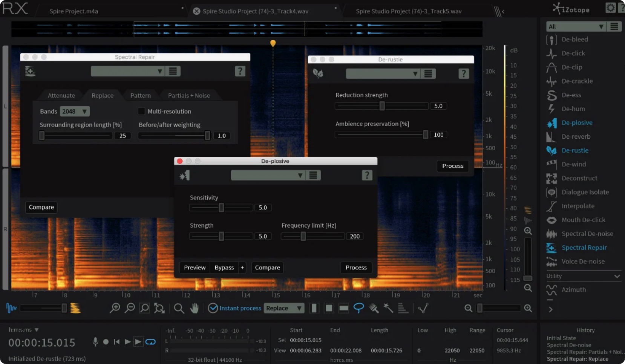Open the Spectral Repair help
This screenshot has width=625, height=364.
(x=240, y=71)
